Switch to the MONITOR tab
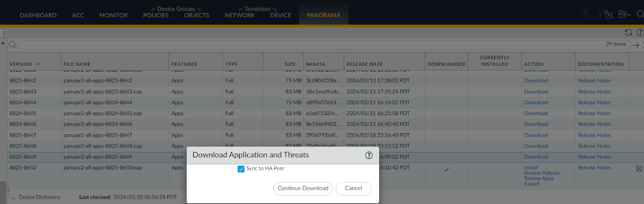644x204 pixels. (x=113, y=15)
